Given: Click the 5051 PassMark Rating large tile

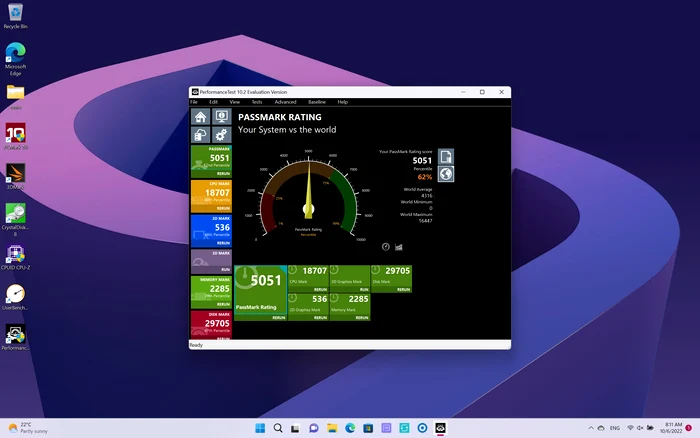Looking at the screenshot, I should pos(260,292).
